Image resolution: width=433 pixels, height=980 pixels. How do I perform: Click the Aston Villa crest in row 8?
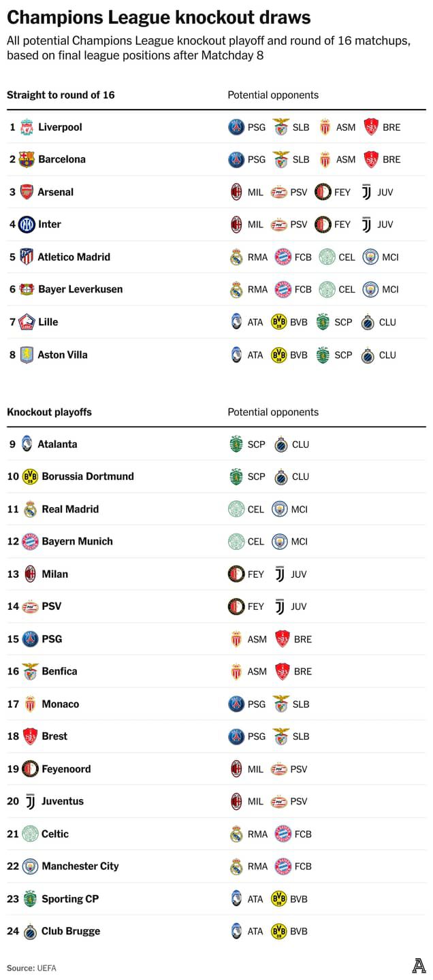point(27,355)
